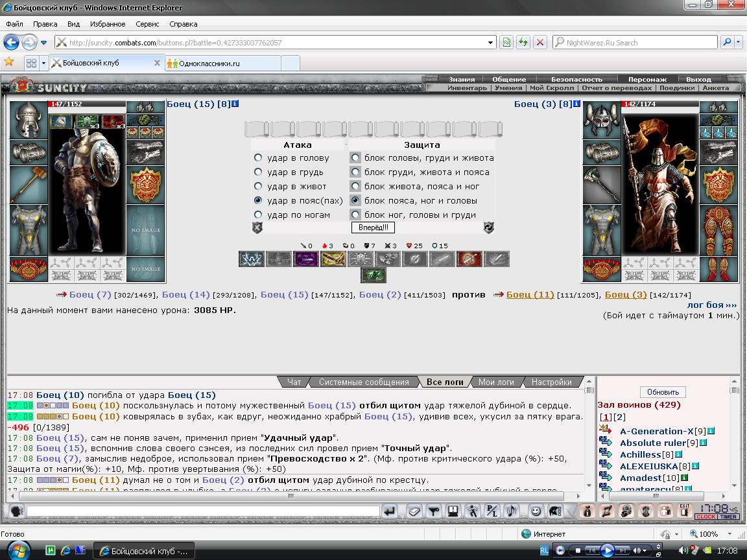Open the zoom level 100% dropdown
747x560 pixels.
tap(730, 534)
